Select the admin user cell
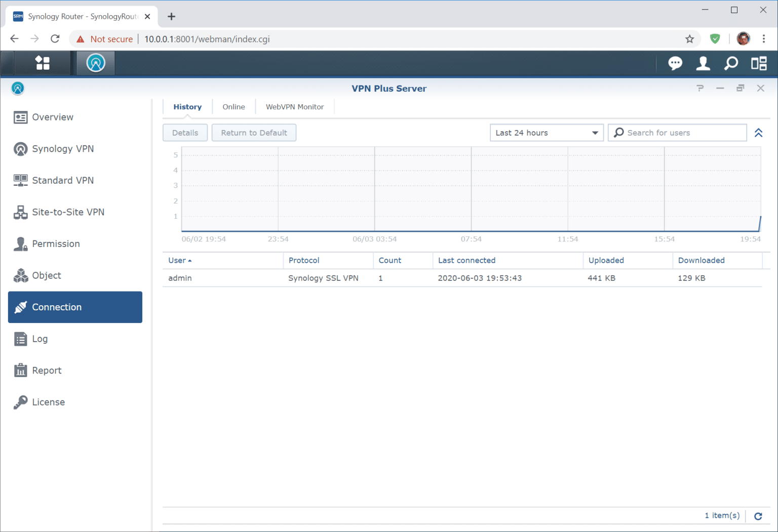 [180, 278]
